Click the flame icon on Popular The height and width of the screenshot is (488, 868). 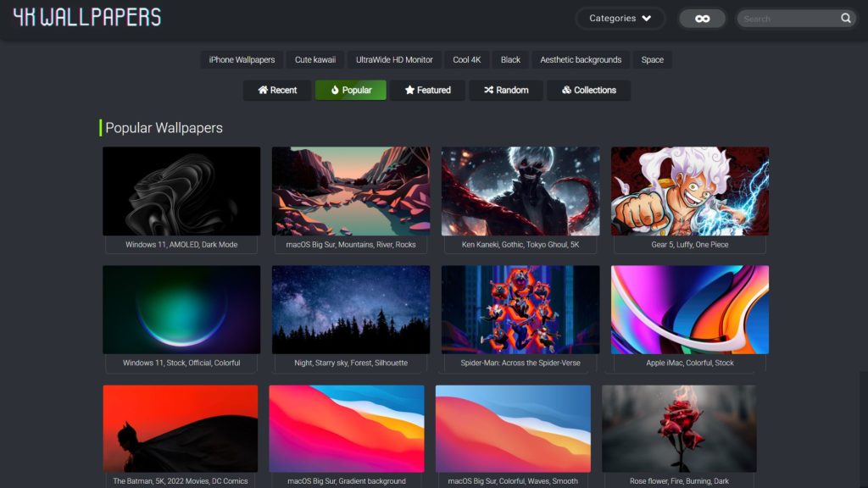[335, 90]
